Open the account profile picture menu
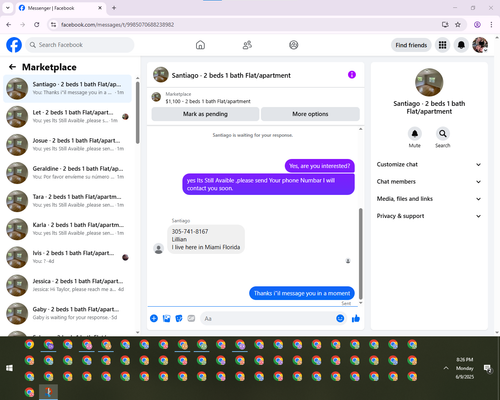Viewport: 500px width, 400px height. tap(480, 45)
